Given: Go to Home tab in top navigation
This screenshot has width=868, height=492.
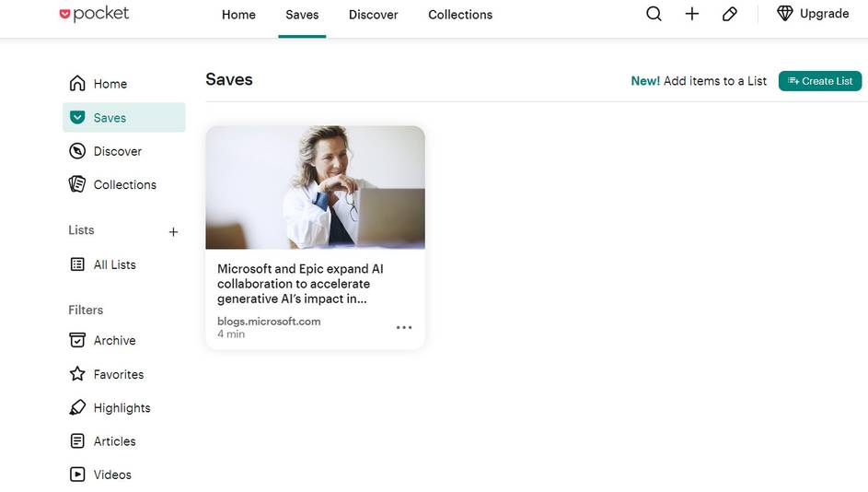Looking at the screenshot, I should tap(238, 15).
